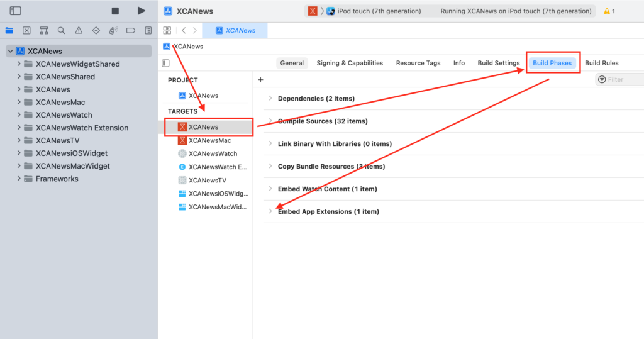Viewport: 644px width, 339px height.
Task: Go forward in editor history
Action: click(x=195, y=30)
